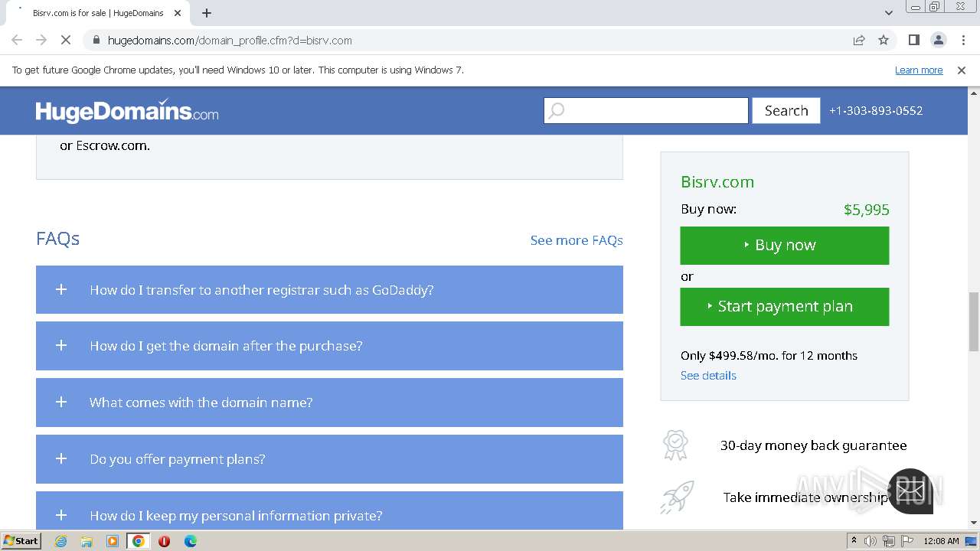Open Opera icon in taskbar
This screenshot has width=980, height=551.
(164, 541)
